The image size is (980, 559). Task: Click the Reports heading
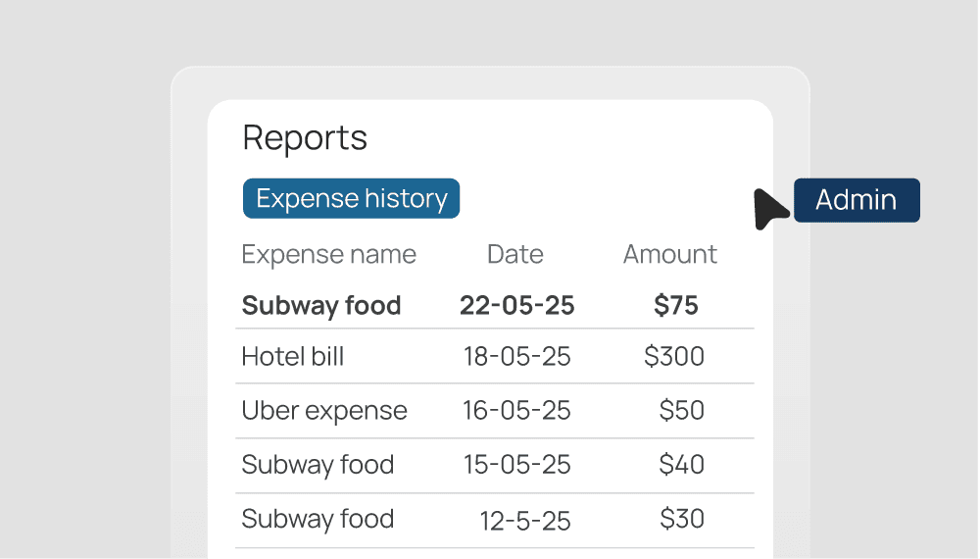point(305,138)
